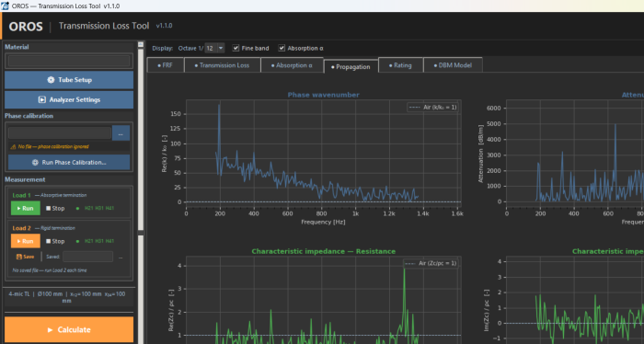Click Load 1 'H21 H31 H41' channel text
The width and height of the screenshot is (644, 344).
99,209
